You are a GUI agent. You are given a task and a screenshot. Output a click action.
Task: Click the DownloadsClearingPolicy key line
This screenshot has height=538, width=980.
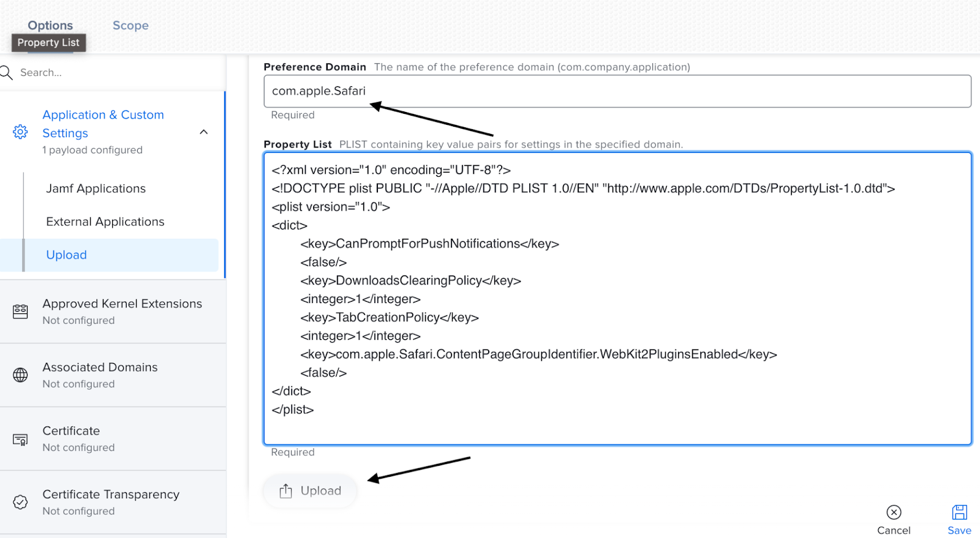click(410, 280)
